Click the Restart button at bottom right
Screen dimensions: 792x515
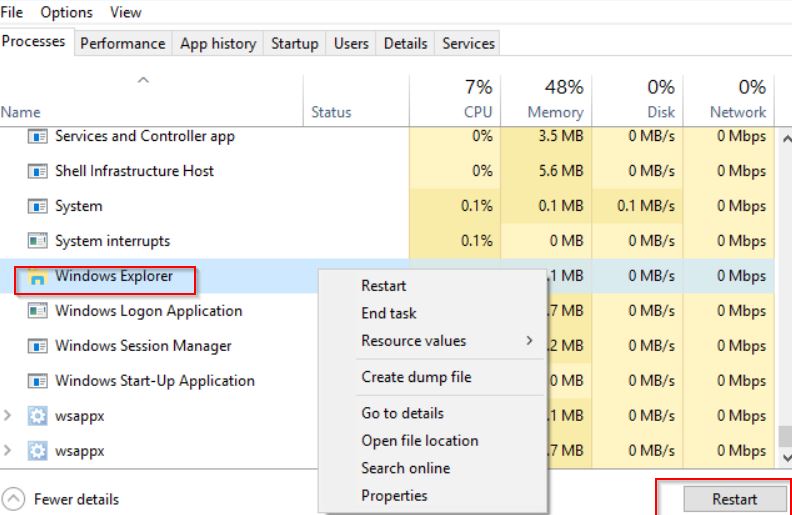click(x=734, y=499)
